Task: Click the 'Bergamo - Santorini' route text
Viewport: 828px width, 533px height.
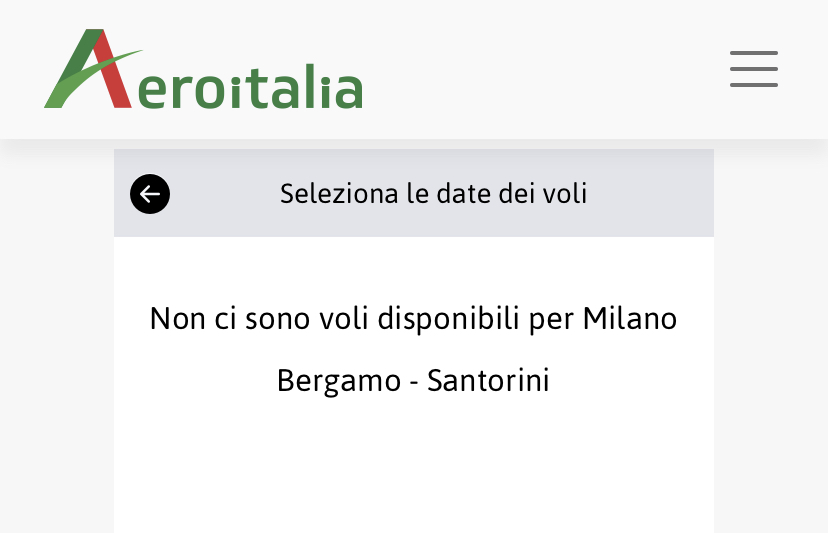Action: (x=413, y=381)
